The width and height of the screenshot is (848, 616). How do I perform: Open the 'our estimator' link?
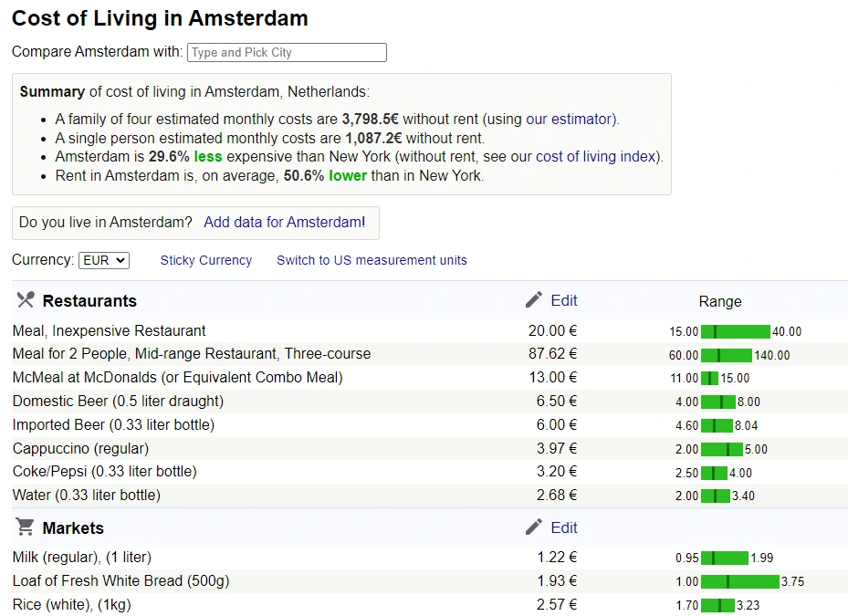point(571,119)
